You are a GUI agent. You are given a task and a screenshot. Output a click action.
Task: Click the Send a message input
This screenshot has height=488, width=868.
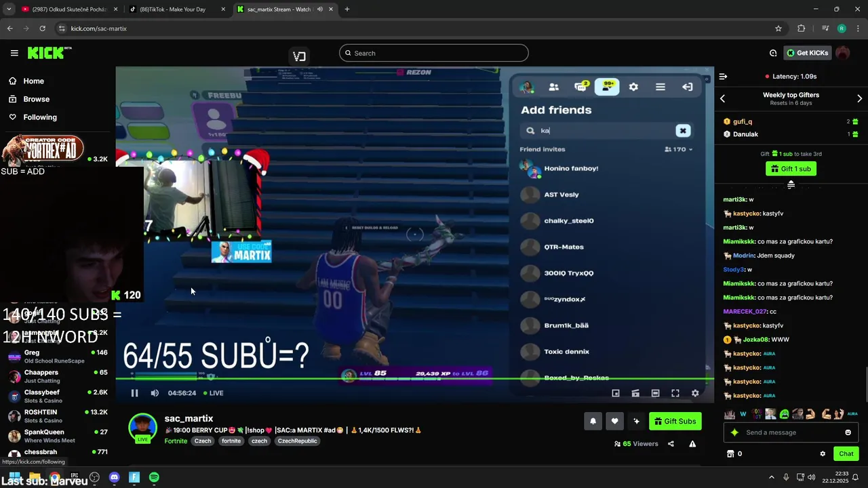[x=791, y=432]
